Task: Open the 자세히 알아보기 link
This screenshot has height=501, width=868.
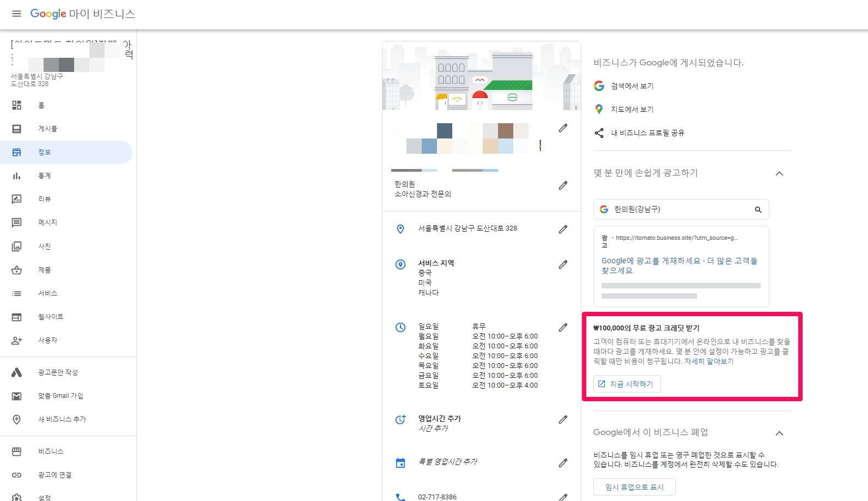Action: click(709, 361)
